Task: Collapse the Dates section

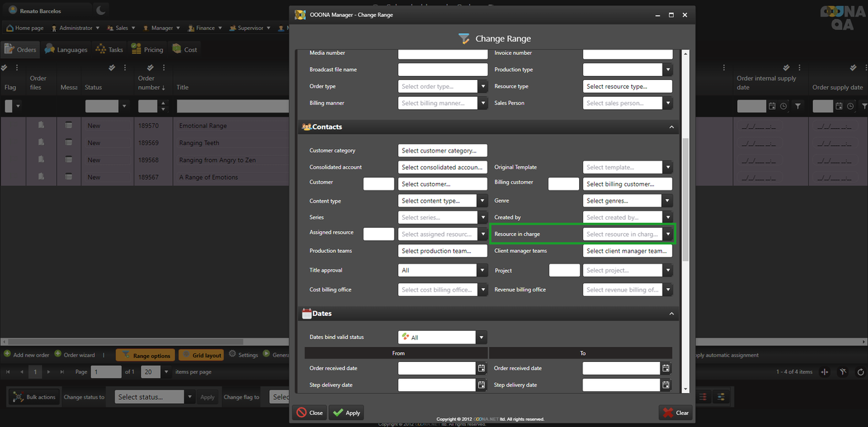Action: 671,314
